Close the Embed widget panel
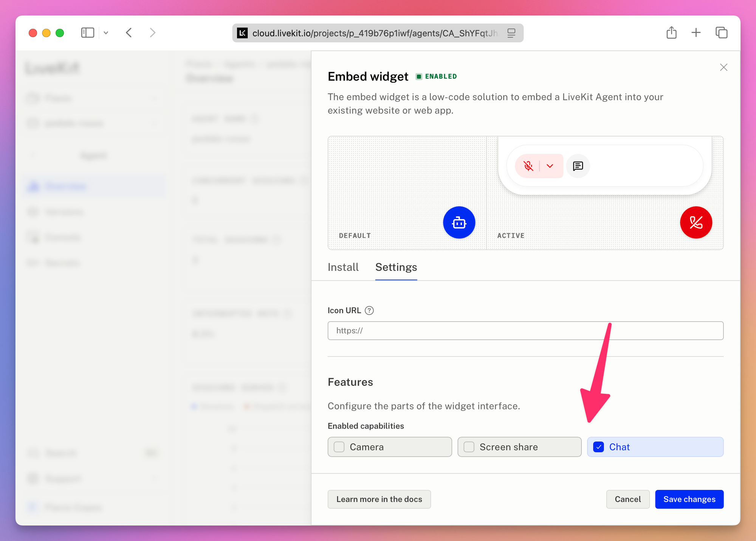The image size is (756, 541). pyautogui.click(x=723, y=67)
